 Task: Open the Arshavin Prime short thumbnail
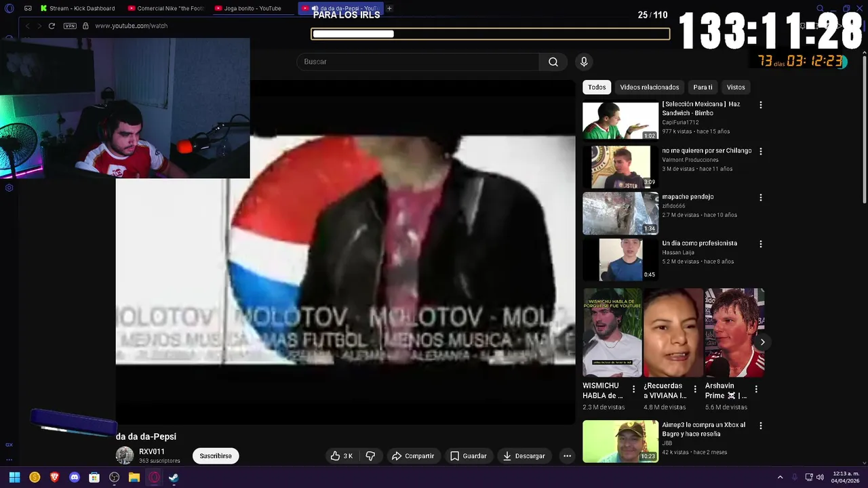click(734, 333)
